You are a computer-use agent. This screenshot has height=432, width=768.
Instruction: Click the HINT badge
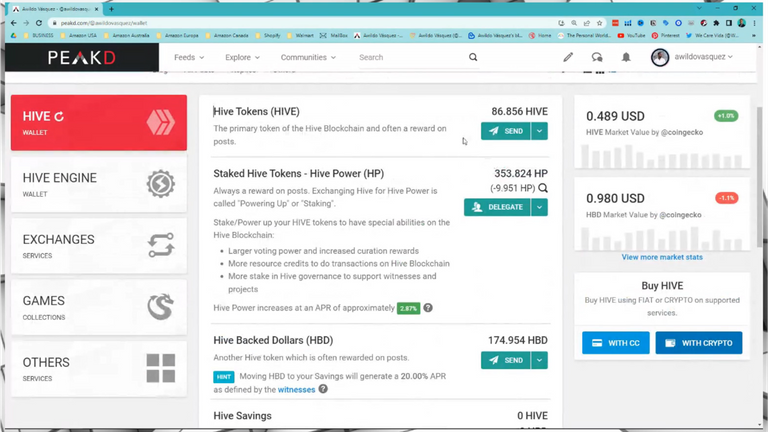(x=224, y=377)
